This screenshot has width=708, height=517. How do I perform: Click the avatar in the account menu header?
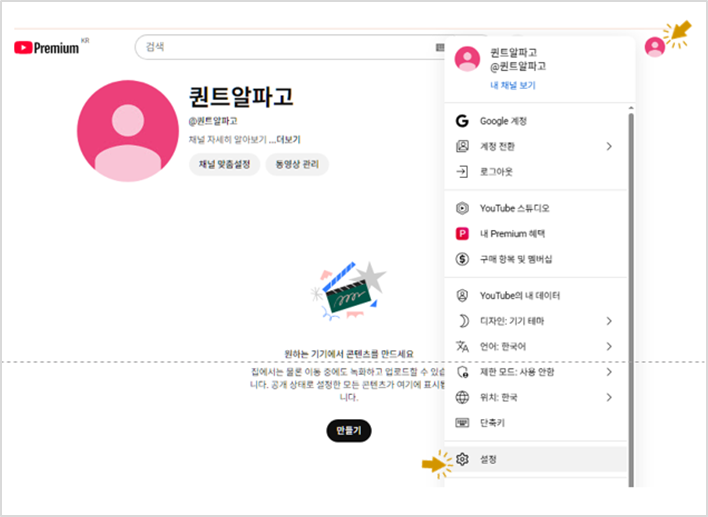[467, 59]
